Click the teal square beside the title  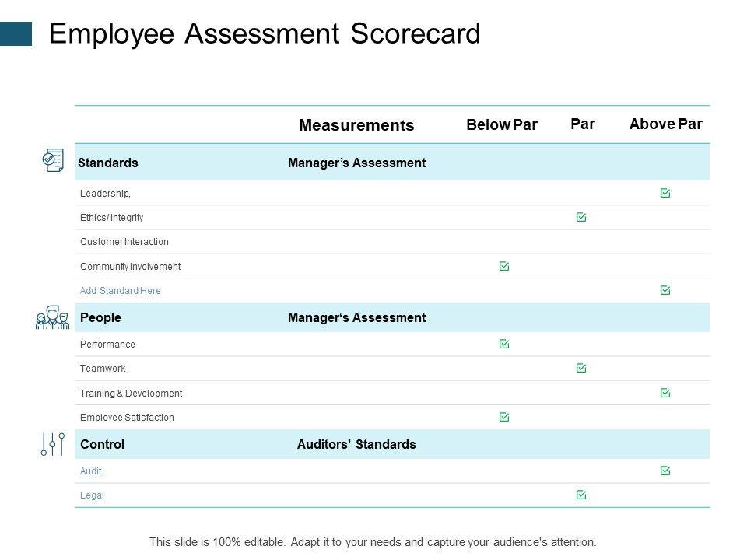(x=16, y=33)
